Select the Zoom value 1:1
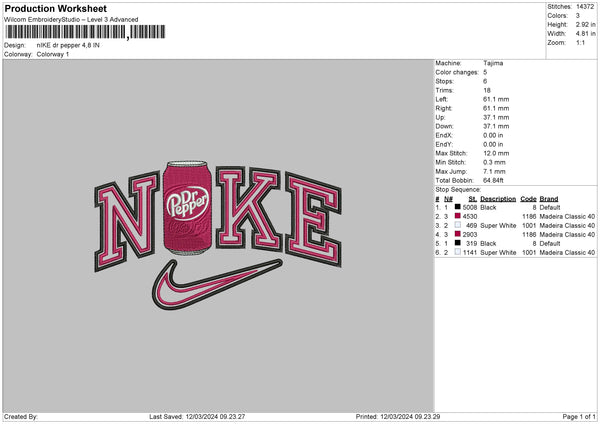The image size is (600, 424). click(580, 43)
